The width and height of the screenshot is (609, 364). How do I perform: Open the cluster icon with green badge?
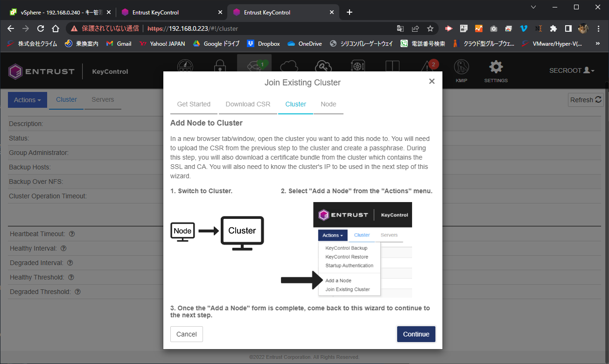pyautogui.click(x=254, y=65)
